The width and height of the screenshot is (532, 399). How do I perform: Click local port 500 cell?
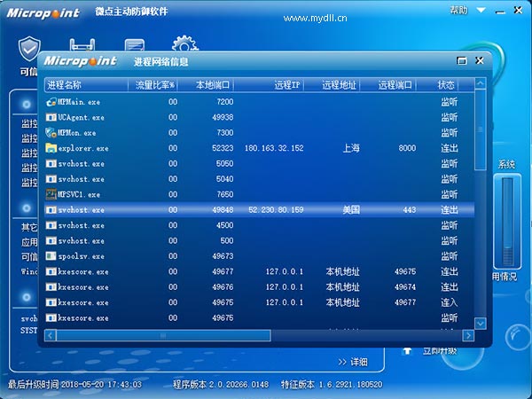pos(227,241)
